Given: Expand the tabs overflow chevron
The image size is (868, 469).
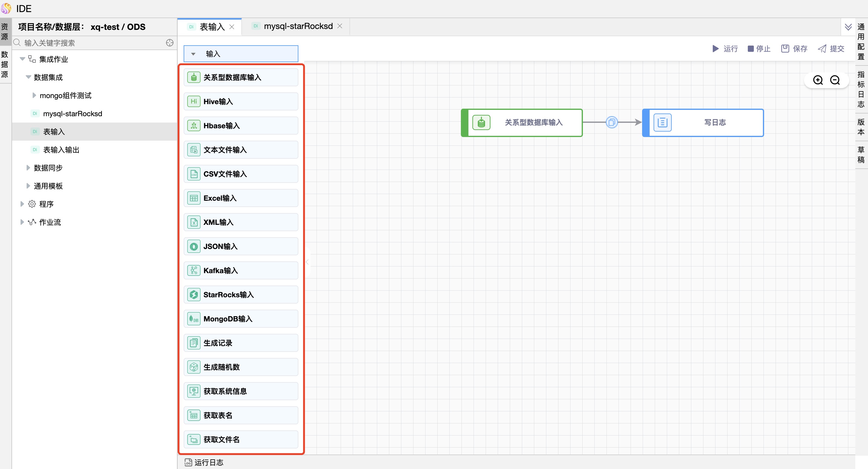Looking at the screenshot, I should pos(848,27).
